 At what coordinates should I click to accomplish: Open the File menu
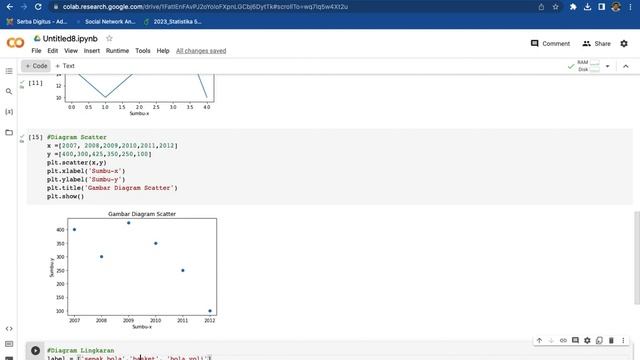tap(36, 51)
